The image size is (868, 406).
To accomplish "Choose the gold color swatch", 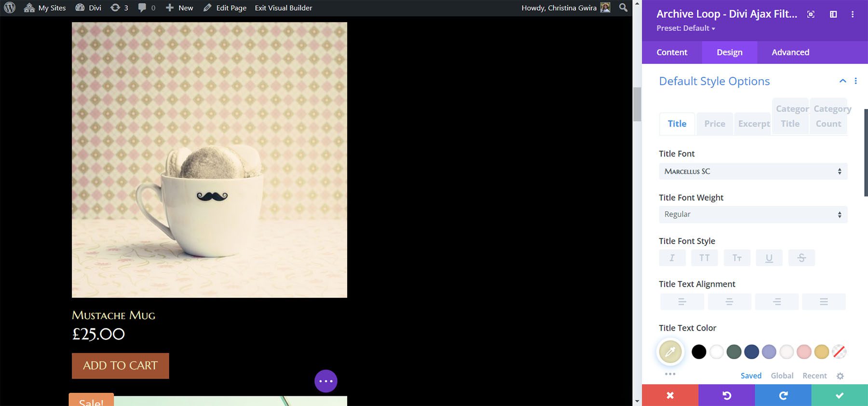I will 822,352.
